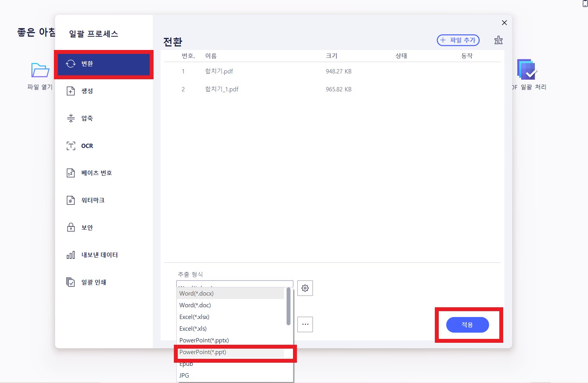Click the format dropdown list scrollbar

(288, 306)
